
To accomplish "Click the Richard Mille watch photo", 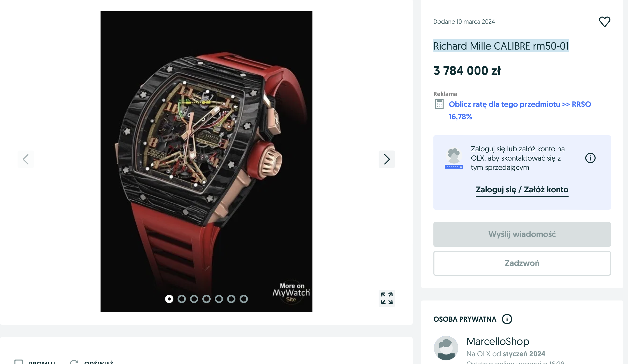I will [x=206, y=162].
